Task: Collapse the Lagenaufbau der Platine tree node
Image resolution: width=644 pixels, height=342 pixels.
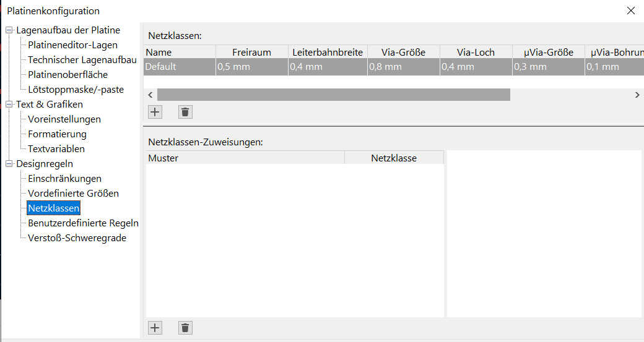Action: (9, 30)
